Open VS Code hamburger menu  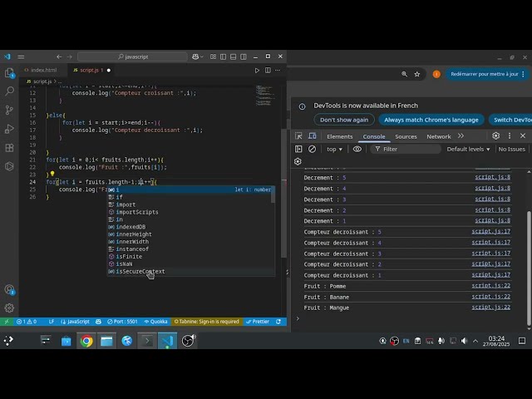(21, 57)
